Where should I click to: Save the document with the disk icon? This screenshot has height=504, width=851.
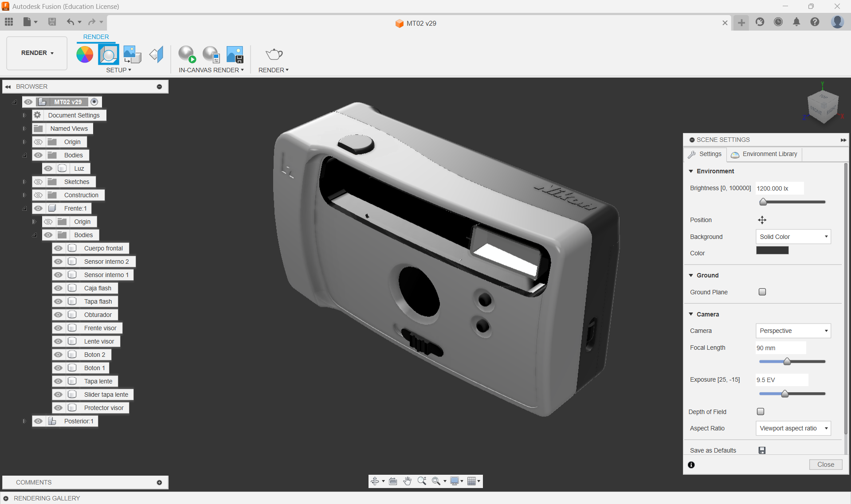52,22
